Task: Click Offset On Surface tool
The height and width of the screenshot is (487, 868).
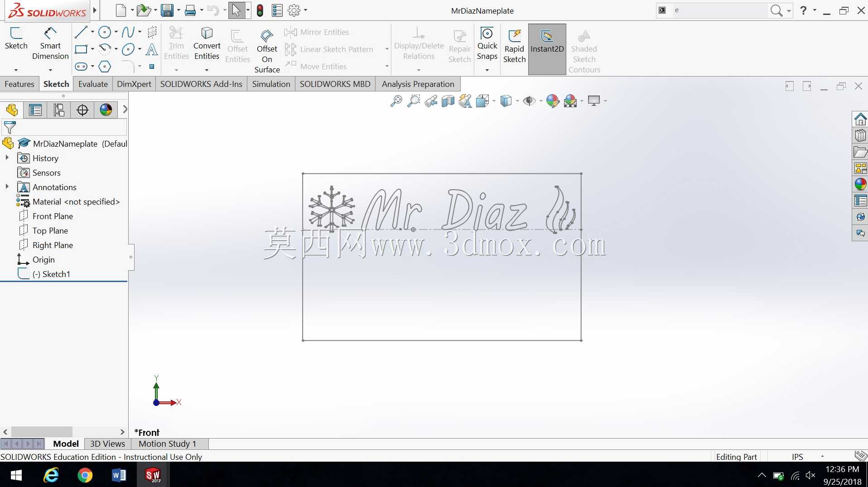Action: [x=267, y=51]
